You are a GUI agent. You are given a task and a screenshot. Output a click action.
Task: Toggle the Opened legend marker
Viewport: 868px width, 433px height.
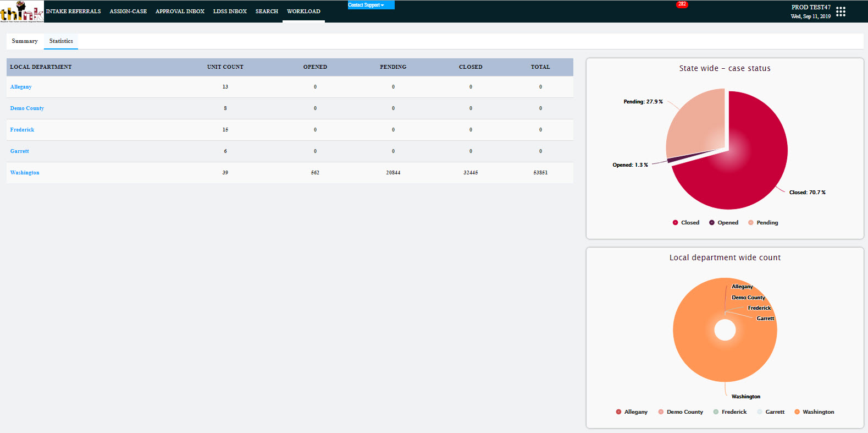[x=712, y=223]
